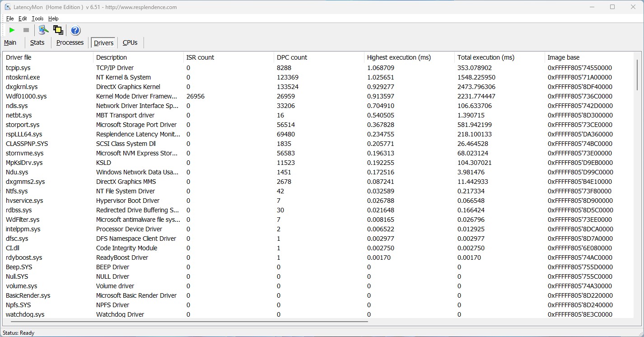Sort by Highest execution (ms) column header
Image resolution: width=644 pixels, height=337 pixels.
pos(399,57)
